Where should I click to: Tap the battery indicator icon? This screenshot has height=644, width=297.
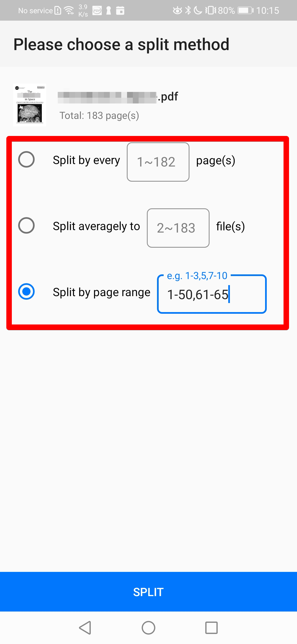[246, 10]
